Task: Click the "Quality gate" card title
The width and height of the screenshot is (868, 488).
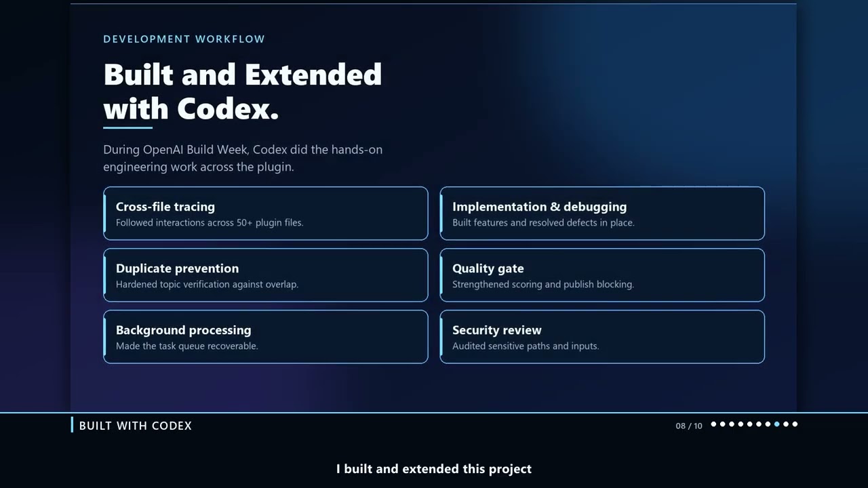Action: coord(488,268)
